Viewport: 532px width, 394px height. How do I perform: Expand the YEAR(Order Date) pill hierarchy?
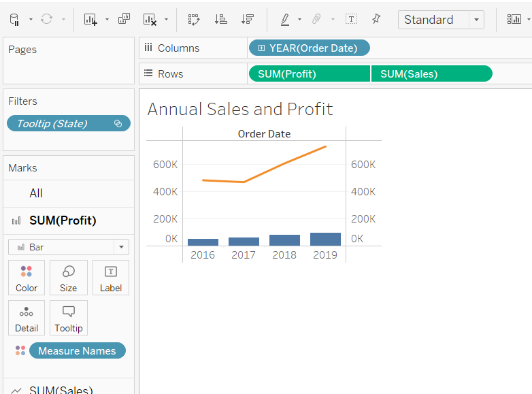click(x=261, y=48)
